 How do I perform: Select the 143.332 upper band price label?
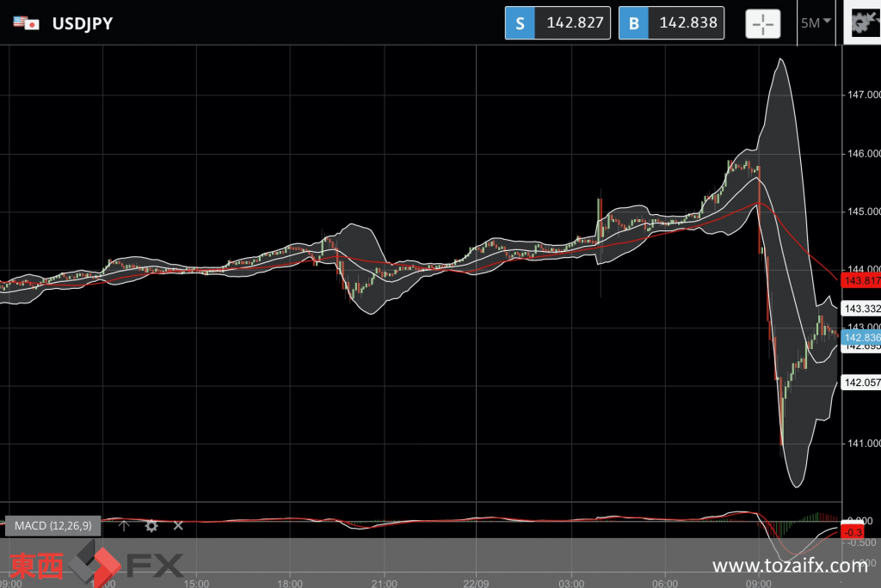pos(861,309)
